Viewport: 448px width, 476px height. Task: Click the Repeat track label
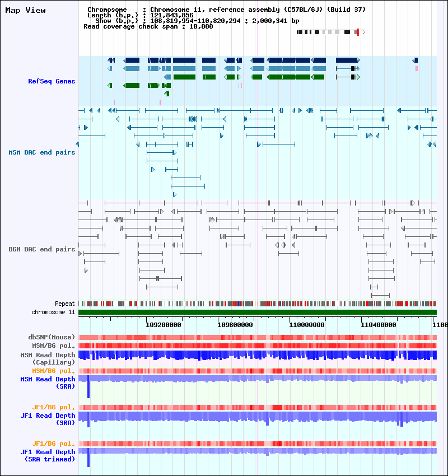(x=65, y=304)
